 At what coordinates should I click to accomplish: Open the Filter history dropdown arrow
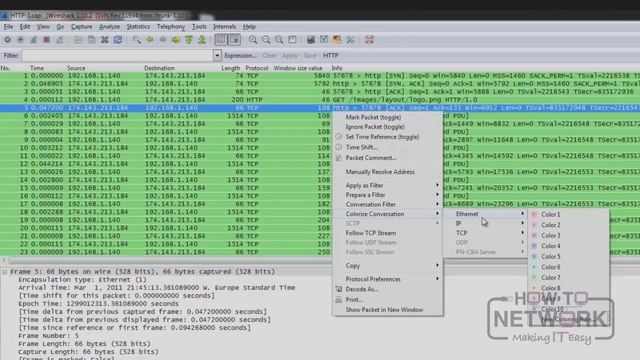coord(217,56)
